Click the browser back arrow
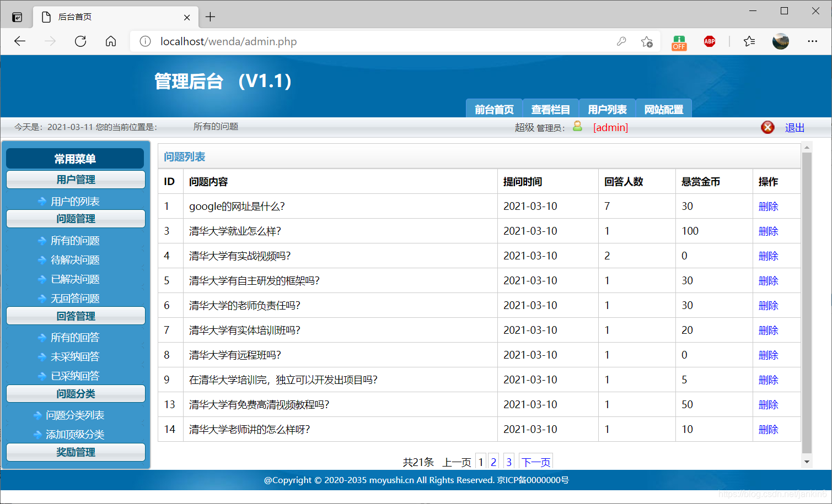 click(20, 41)
